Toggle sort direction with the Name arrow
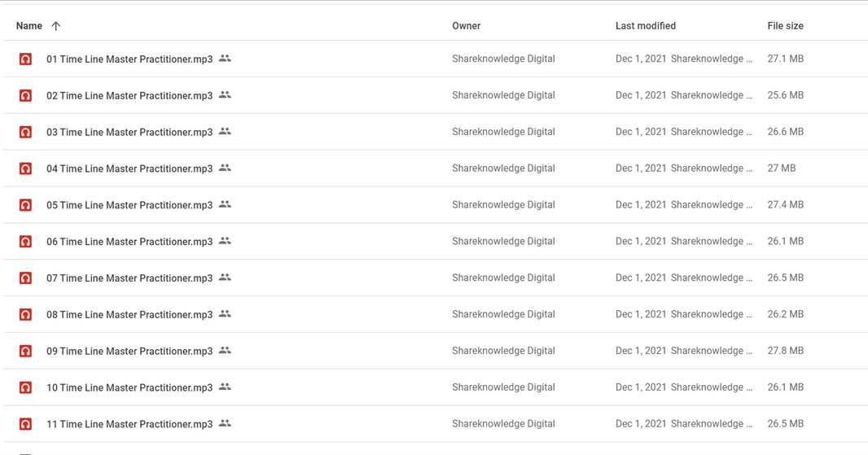The width and height of the screenshot is (868, 455). point(56,26)
